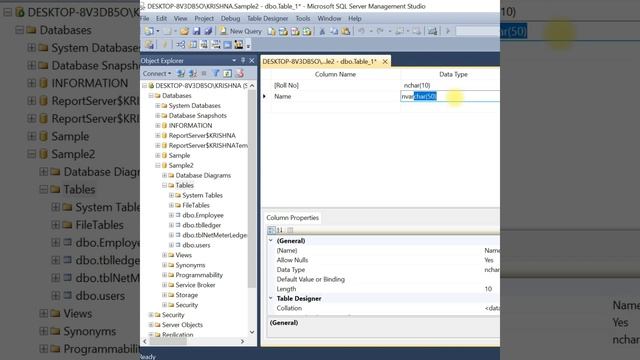Collapse the Tables folder under Sample2
The height and width of the screenshot is (360, 640).
coord(164,185)
